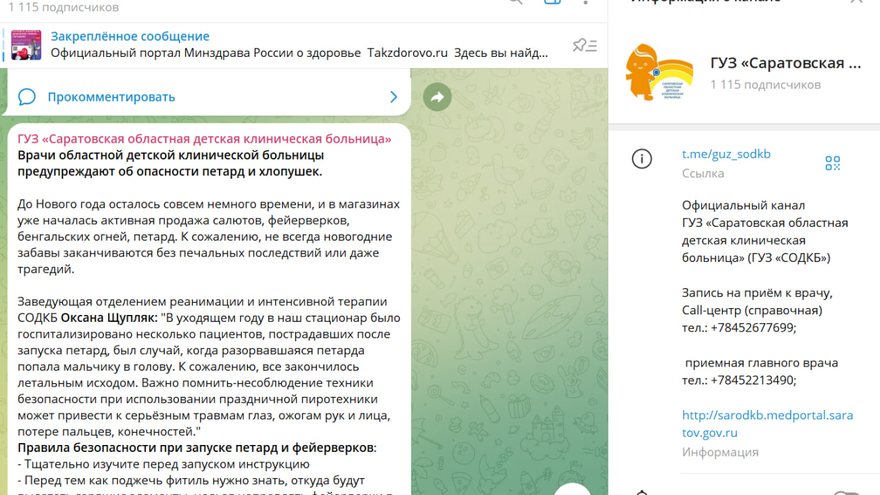
Task: Expand comments with the chevron arrow
Action: [393, 97]
